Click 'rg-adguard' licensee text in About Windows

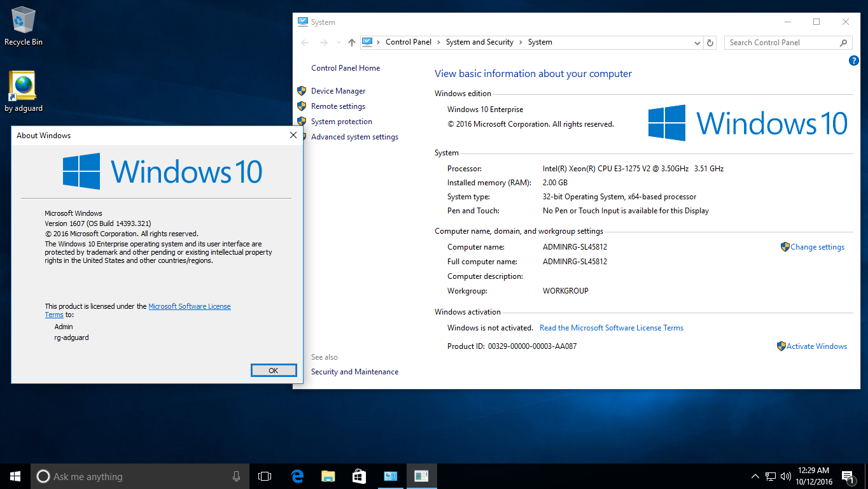click(72, 337)
